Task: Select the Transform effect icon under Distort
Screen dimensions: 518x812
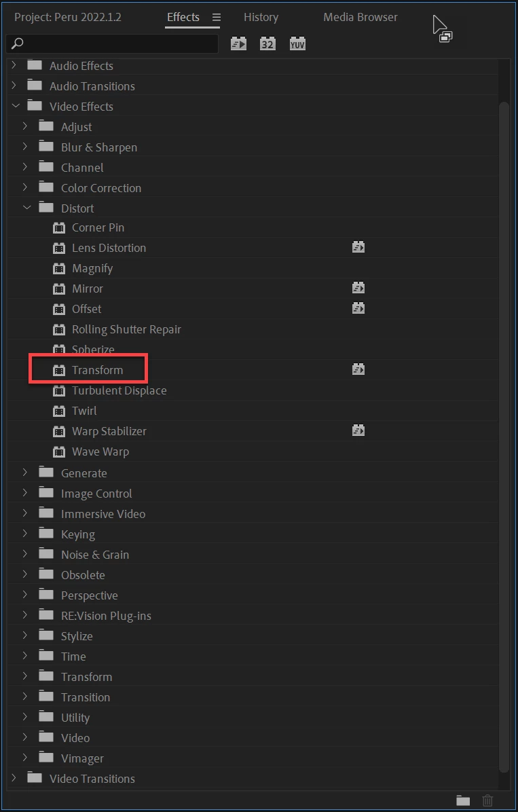Action: 59,370
